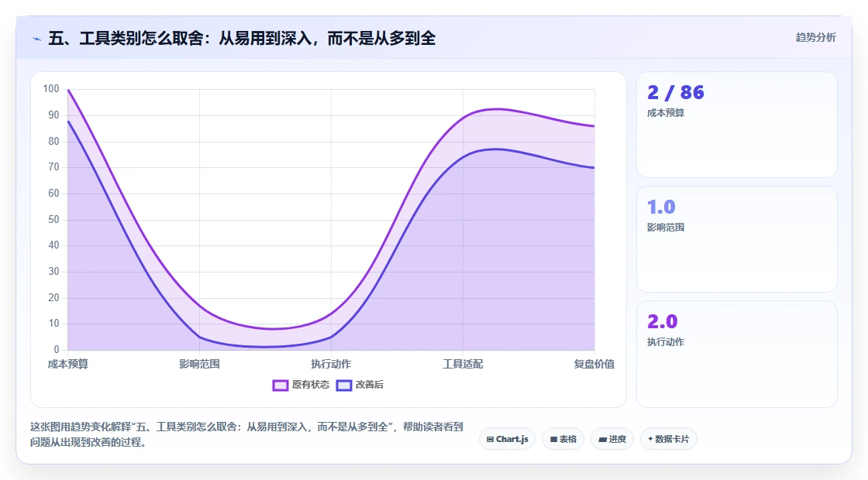Click the 改善后 data point at 执行动作
The width and height of the screenshot is (868, 480).
(x=331, y=337)
